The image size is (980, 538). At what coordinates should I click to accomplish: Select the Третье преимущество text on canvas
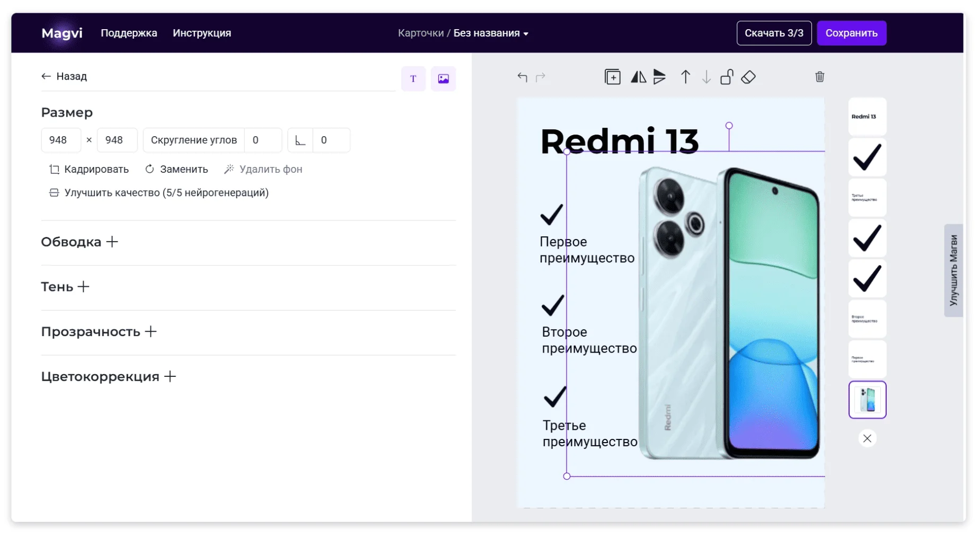pyautogui.click(x=590, y=434)
